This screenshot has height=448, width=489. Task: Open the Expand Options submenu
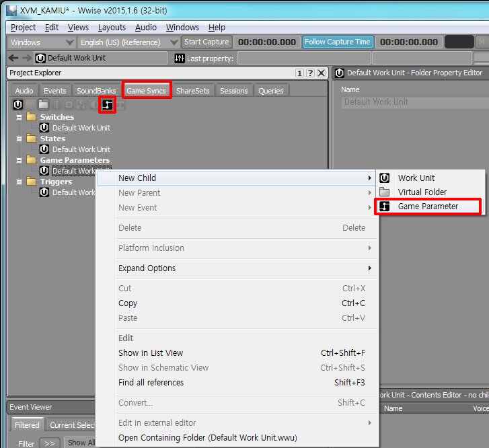tap(237, 268)
